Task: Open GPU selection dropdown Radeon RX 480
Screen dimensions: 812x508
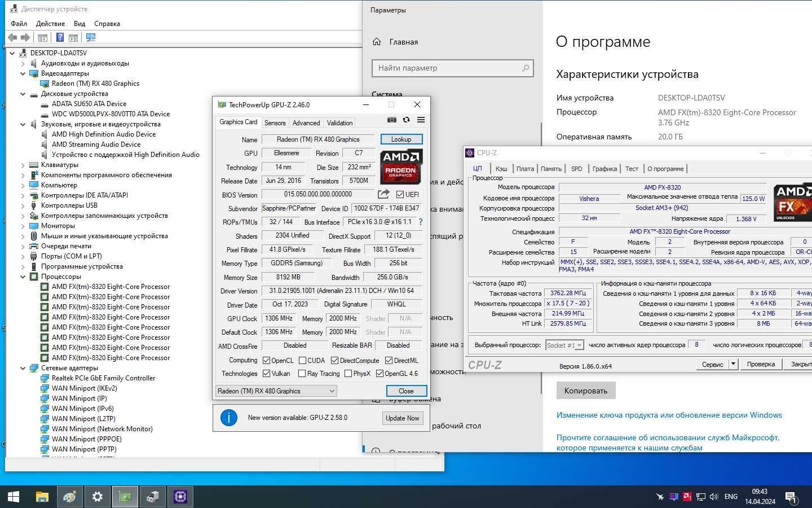Action: tap(276, 391)
